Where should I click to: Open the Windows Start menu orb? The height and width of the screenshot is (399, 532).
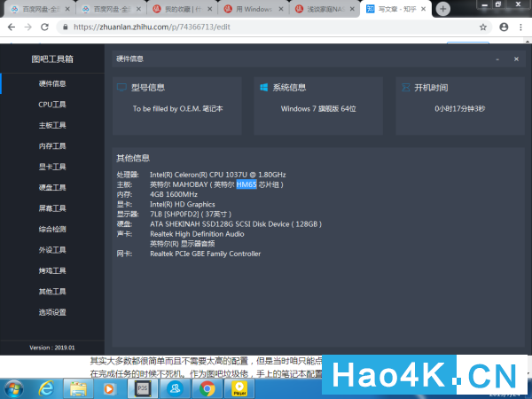tap(14, 389)
